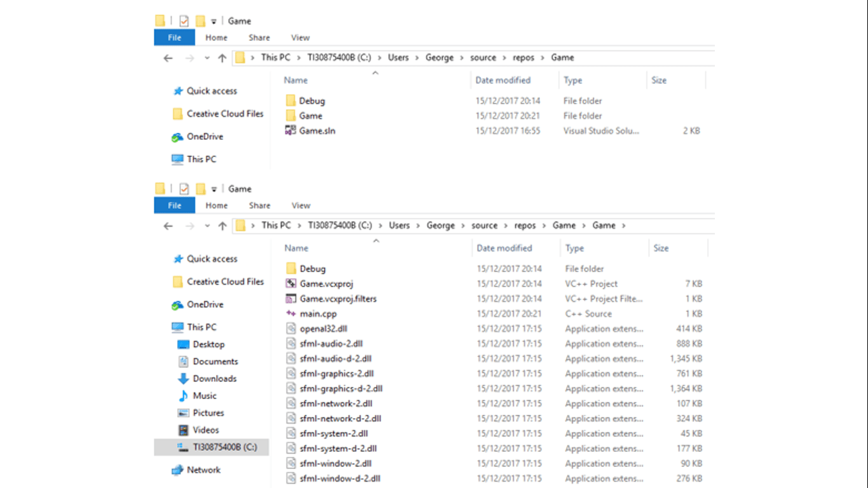This screenshot has height=488, width=868.
Task: Click the Documents icon in the navigation pane
Action: coord(183,362)
